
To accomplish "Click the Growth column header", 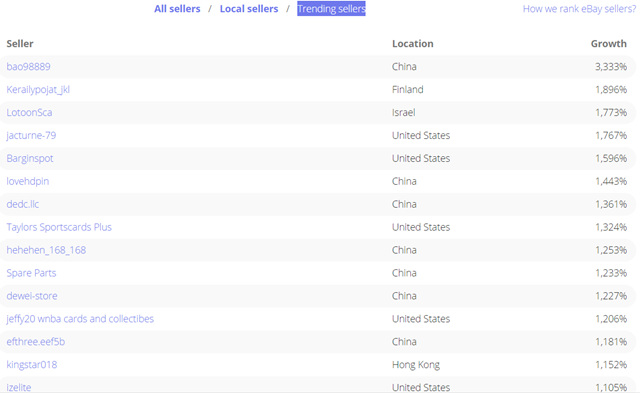I will pos(609,44).
